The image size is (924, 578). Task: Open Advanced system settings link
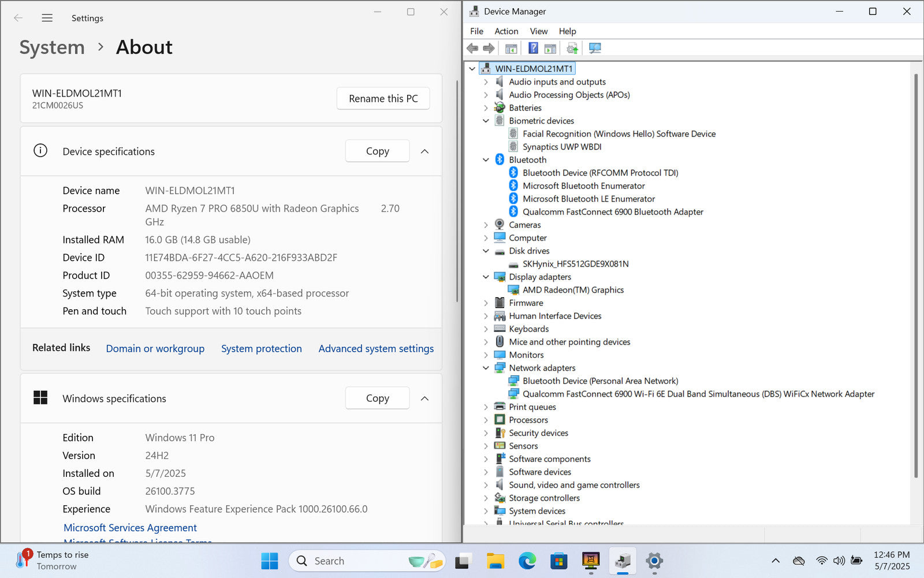coord(376,349)
